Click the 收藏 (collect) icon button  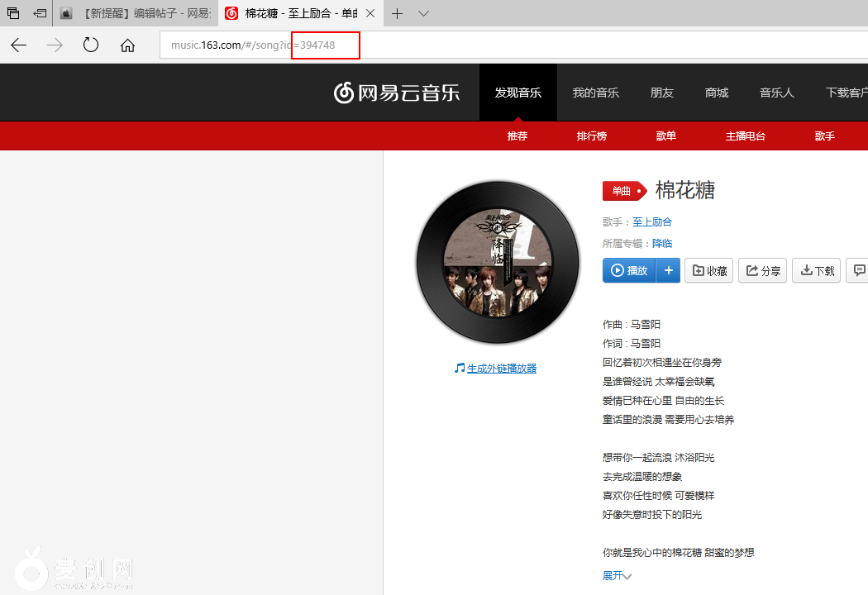click(699, 270)
